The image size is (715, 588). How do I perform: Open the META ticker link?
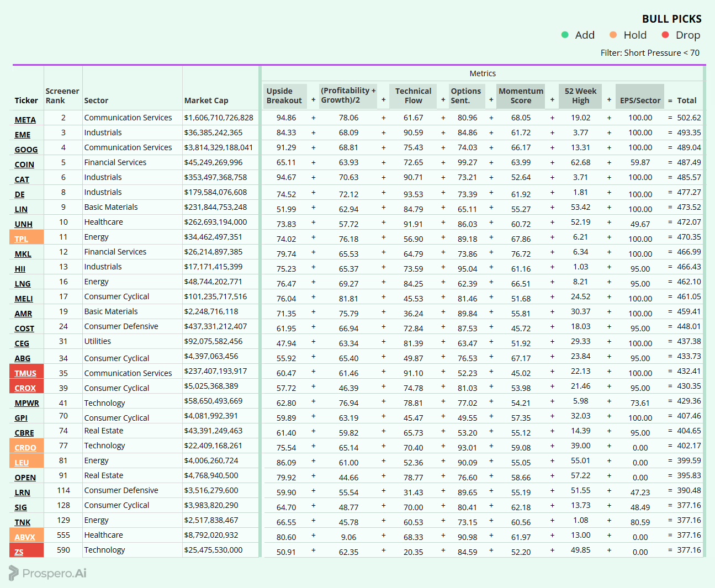tap(25, 120)
